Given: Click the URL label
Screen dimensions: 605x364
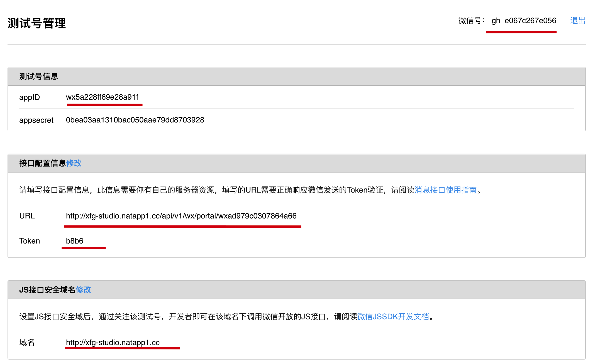Looking at the screenshot, I should 27,216.
